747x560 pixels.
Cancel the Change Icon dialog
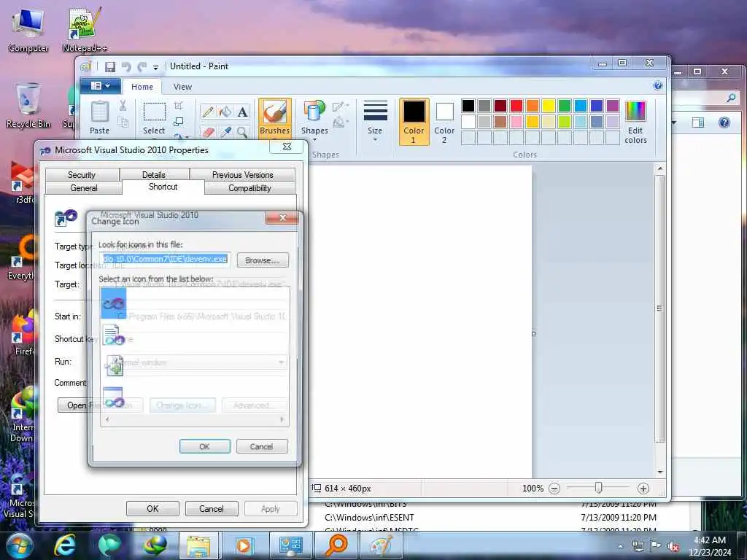tap(262, 447)
